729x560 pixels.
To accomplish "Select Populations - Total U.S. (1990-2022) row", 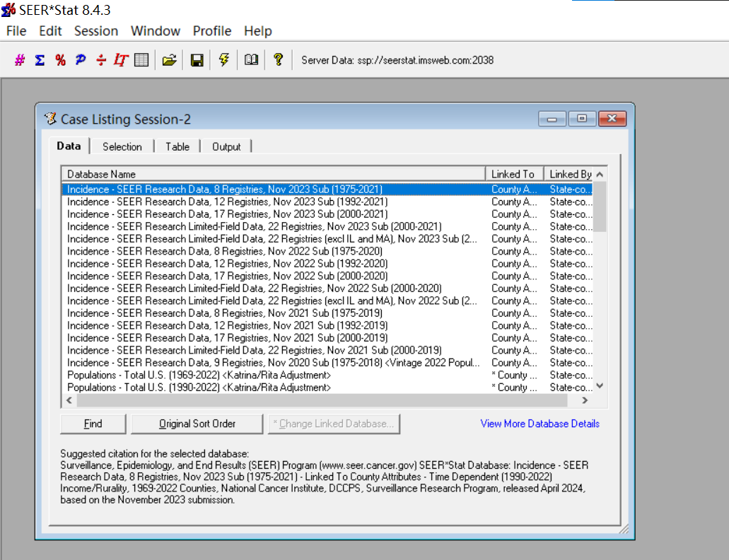I will click(x=327, y=387).
